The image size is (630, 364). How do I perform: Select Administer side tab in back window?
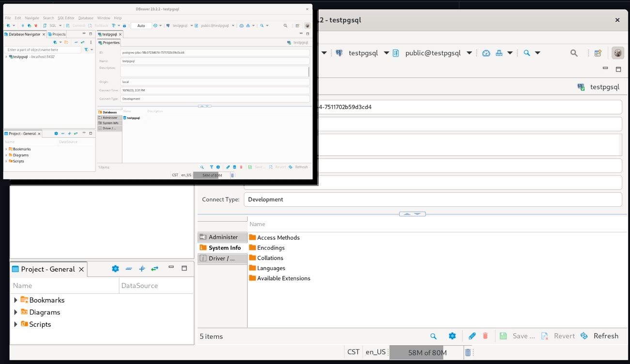[x=223, y=237]
